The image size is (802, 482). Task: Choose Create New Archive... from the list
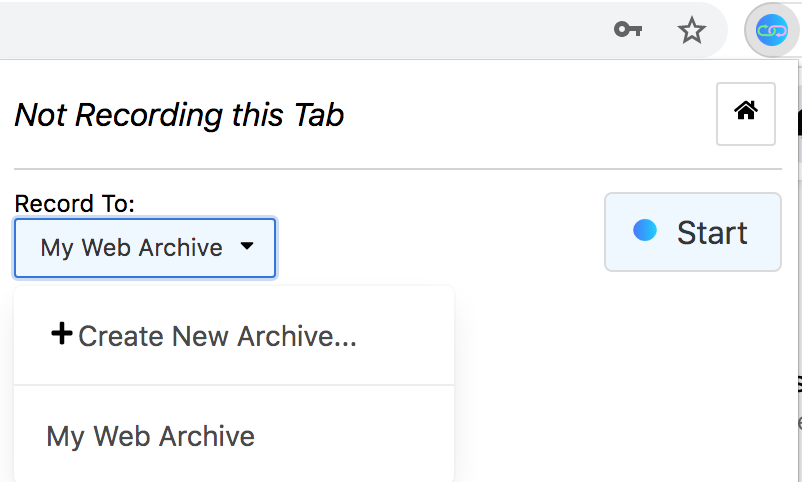217,336
